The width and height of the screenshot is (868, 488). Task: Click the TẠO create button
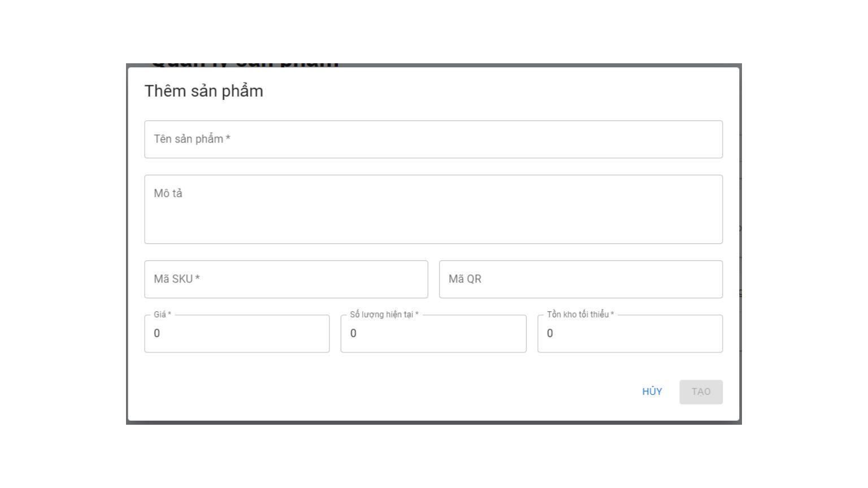click(x=701, y=392)
